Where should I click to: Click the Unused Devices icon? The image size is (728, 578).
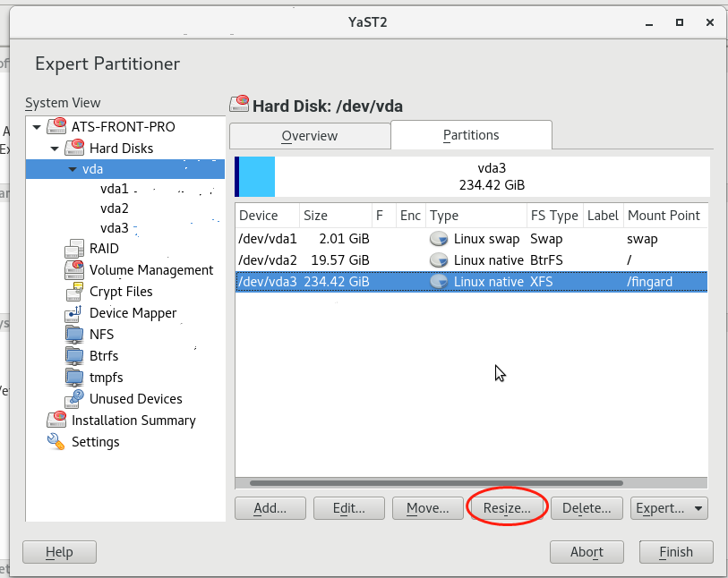point(74,398)
